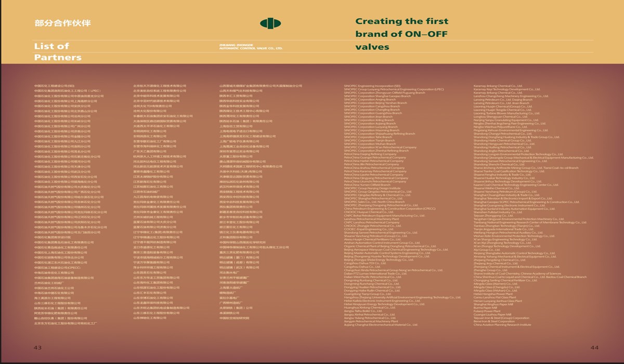Click page number 43
Viewport: 624px width, 364px height.
[38, 347]
